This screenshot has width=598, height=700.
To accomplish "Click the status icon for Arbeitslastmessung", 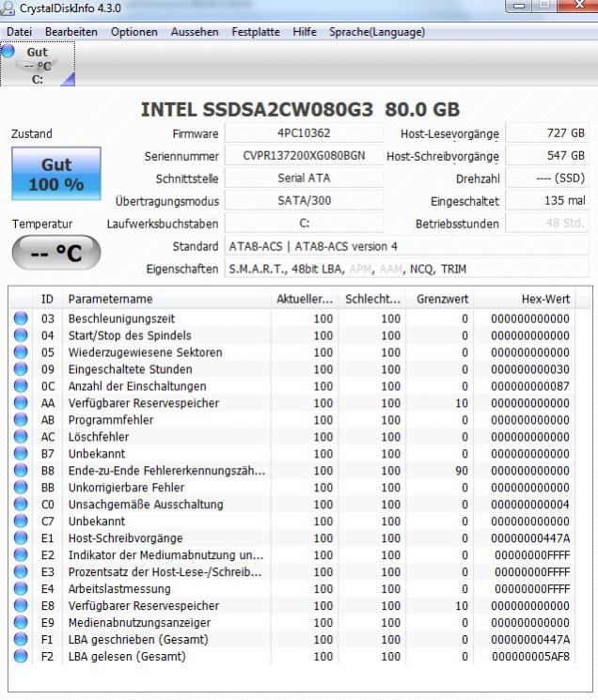I will [x=21, y=588].
